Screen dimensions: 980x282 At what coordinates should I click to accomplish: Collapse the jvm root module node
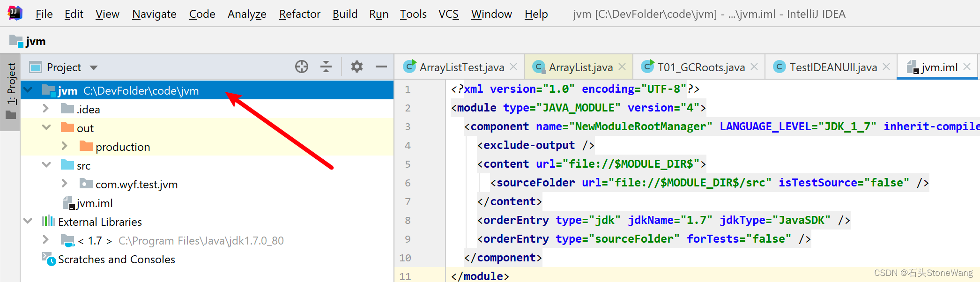click(x=28, y=90)
